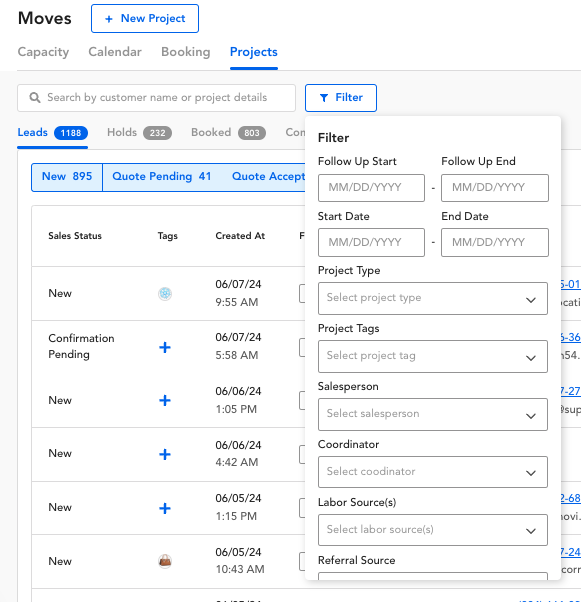
Task: Open the Project Tags dropdown
Action: click(433, 356)
